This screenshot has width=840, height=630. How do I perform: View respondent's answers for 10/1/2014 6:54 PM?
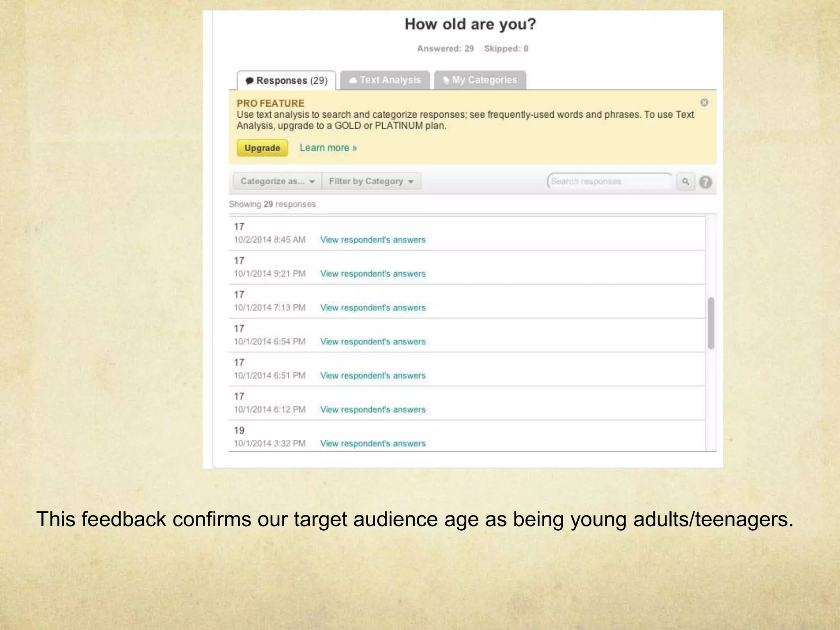point(373,342)
